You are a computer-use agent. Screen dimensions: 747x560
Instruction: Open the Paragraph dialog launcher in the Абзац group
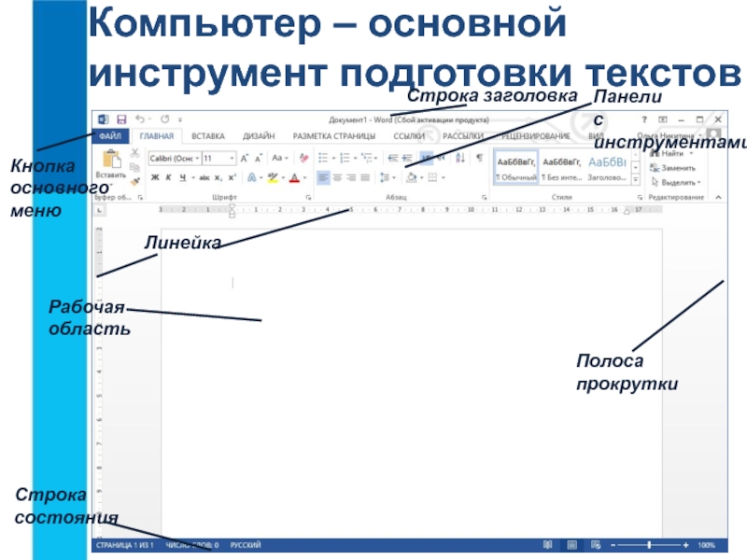click(484, 197)
